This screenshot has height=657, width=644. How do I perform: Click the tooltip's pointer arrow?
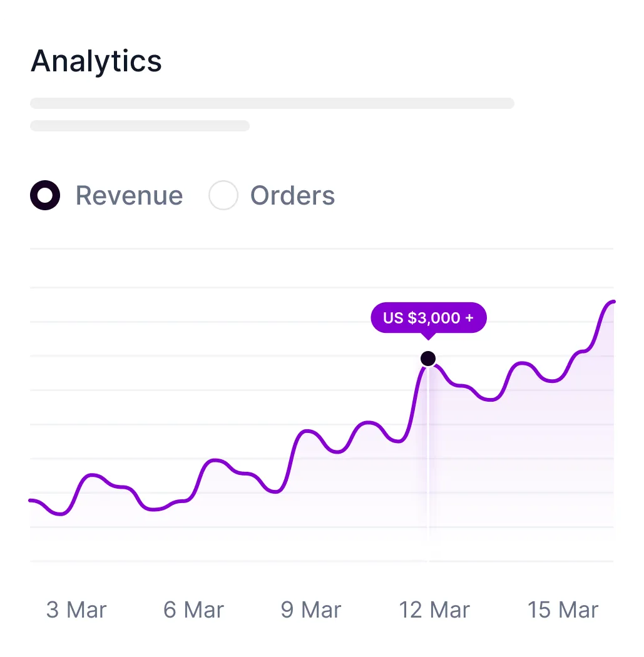(x=428, y=336)
